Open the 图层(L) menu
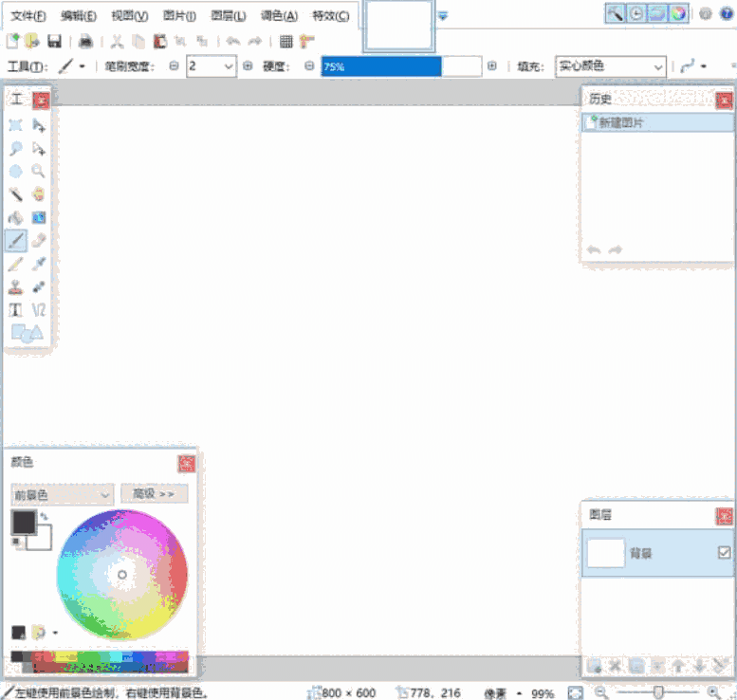 pos(228,16)
